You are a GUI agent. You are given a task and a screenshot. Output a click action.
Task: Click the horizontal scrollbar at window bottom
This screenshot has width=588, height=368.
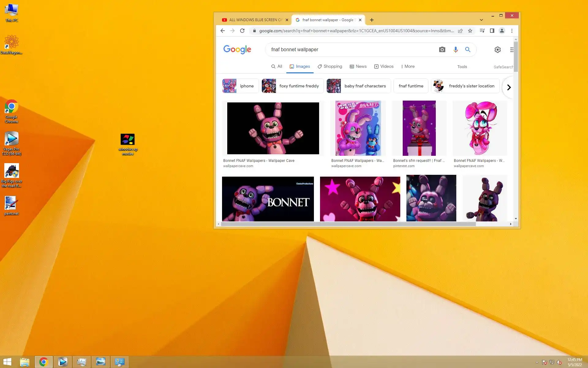tap(348, 224)
